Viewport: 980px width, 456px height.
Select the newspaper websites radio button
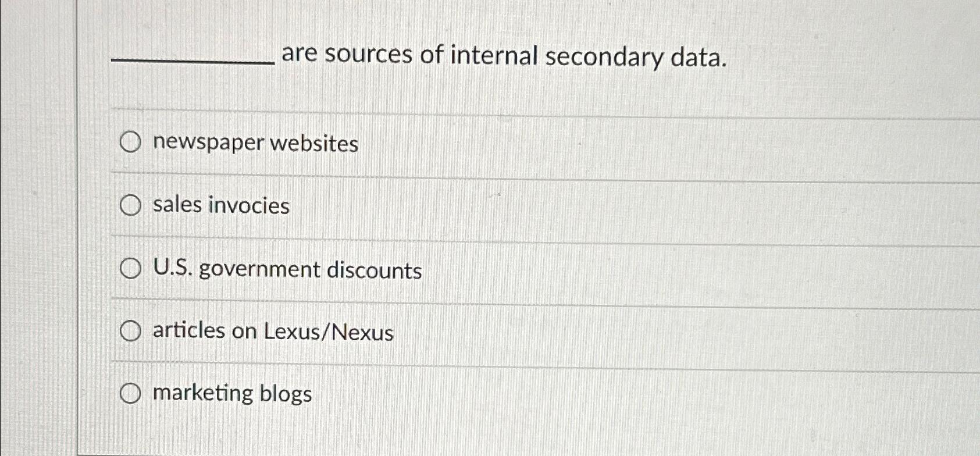(x=130, y=142)
